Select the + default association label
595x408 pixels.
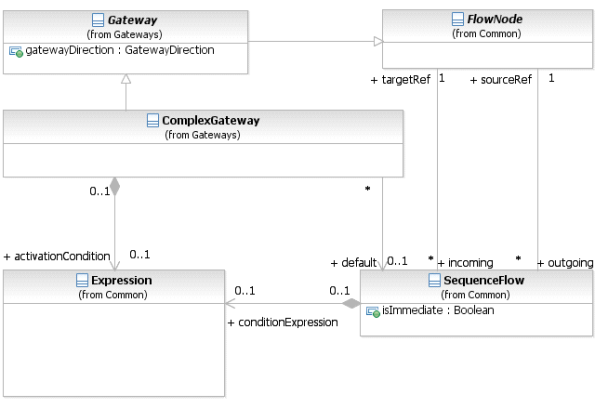pyautogui.click(x=353, y=263)
